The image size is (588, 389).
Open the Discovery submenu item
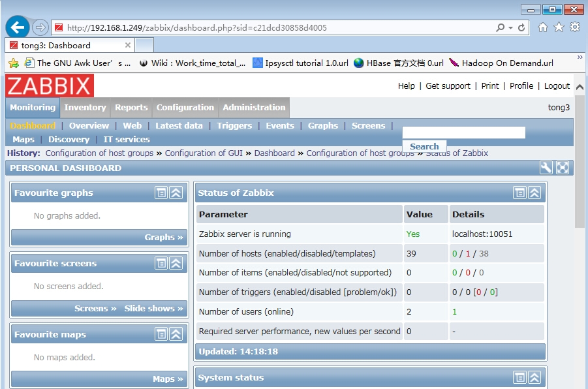(69, 140)
